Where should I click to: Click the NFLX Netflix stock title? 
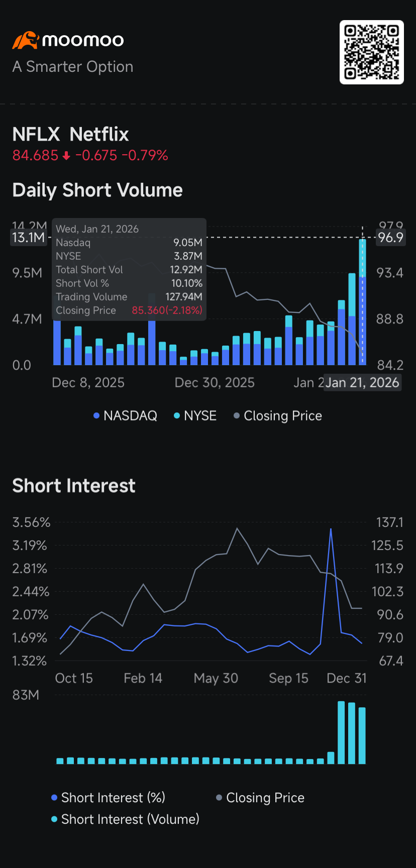click(x=71, y=135)
